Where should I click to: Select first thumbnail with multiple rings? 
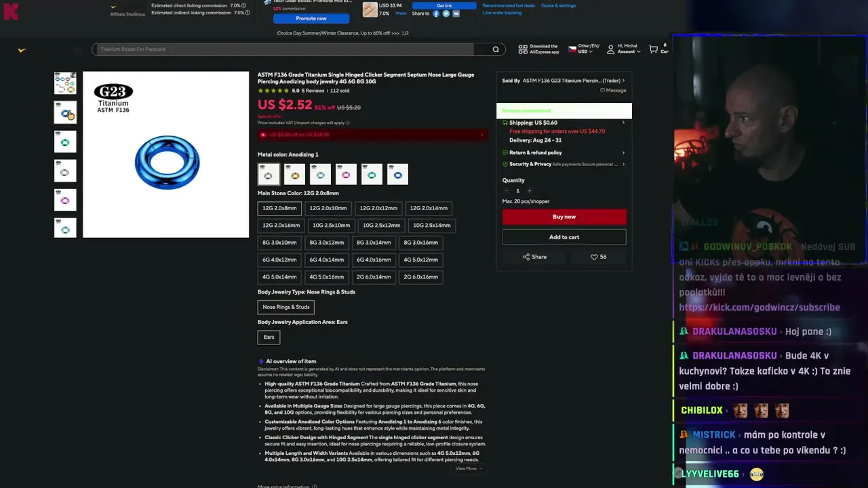pyautogui.click(x=65, y=83)
